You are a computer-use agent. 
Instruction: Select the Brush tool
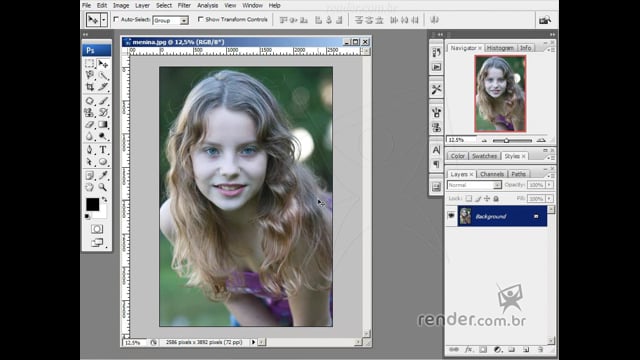click(x=103, y=100)
